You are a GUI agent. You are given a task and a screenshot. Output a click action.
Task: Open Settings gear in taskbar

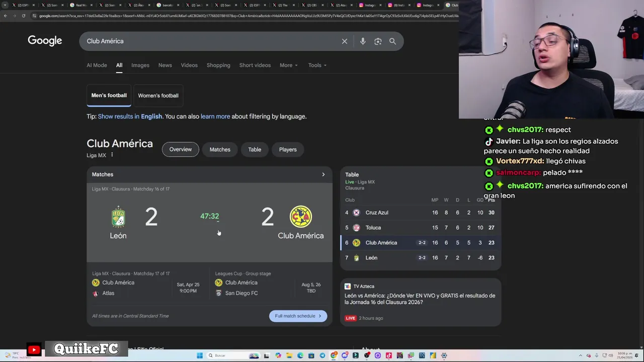pyautogui.click(x=444, y=355)
